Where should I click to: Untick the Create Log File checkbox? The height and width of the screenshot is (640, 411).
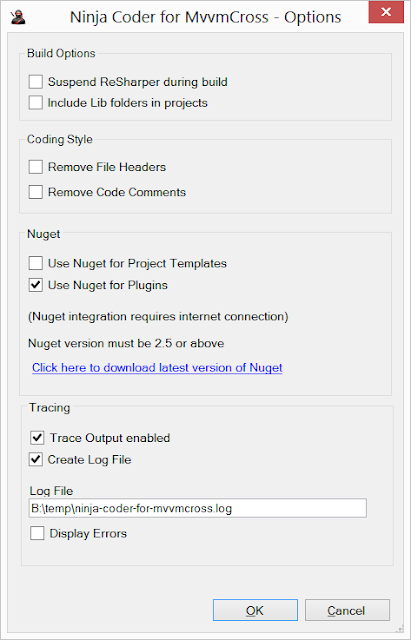coord(36,460)
